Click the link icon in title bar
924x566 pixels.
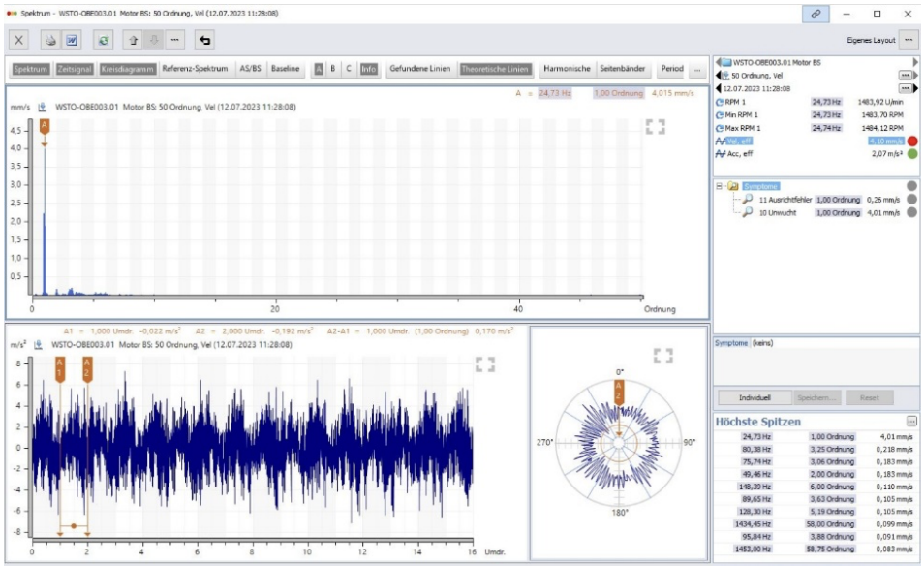tap(815, 15)
